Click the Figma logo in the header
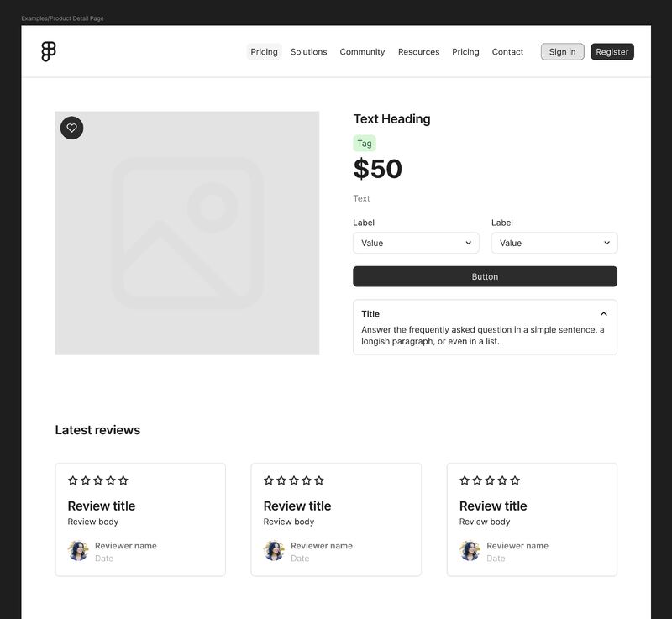 (49, 51)
